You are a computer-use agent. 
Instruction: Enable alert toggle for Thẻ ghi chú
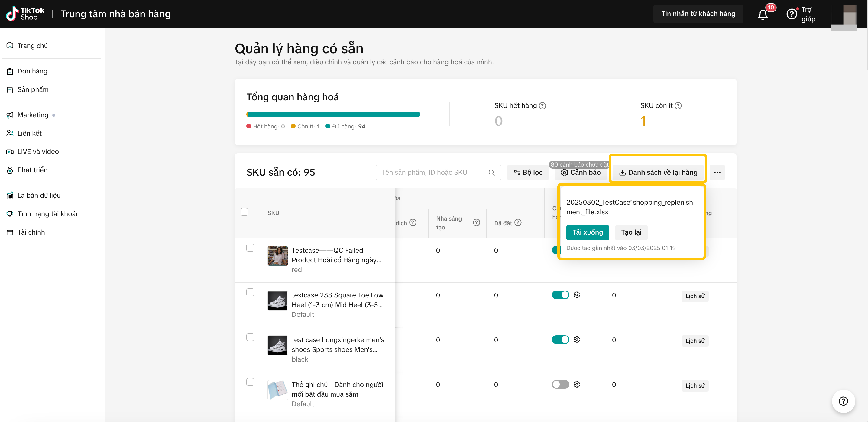(x=560, y=384)
